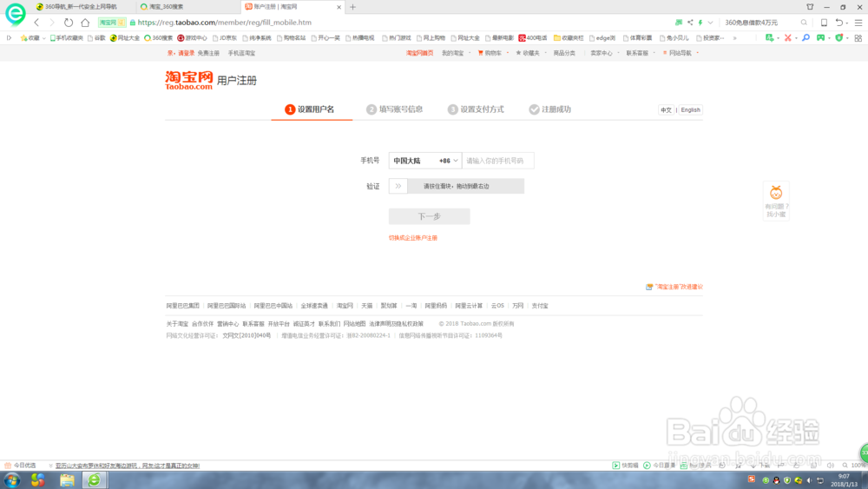Open the extensions grid icon
This screenshot has height=489, width=868.
pos(858,37)
